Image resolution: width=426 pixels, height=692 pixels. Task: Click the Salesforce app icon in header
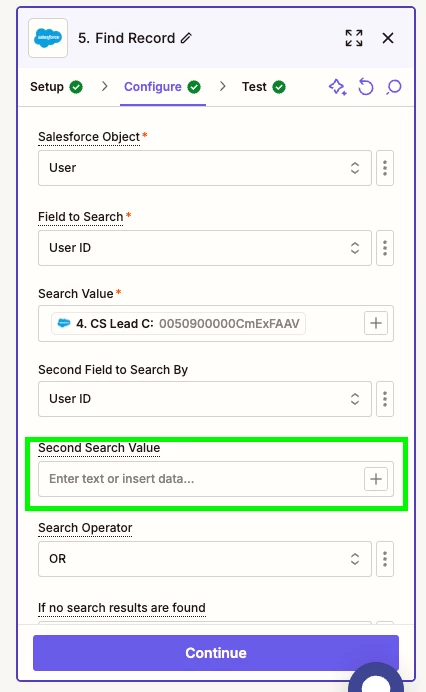click(x=48, y=38)
